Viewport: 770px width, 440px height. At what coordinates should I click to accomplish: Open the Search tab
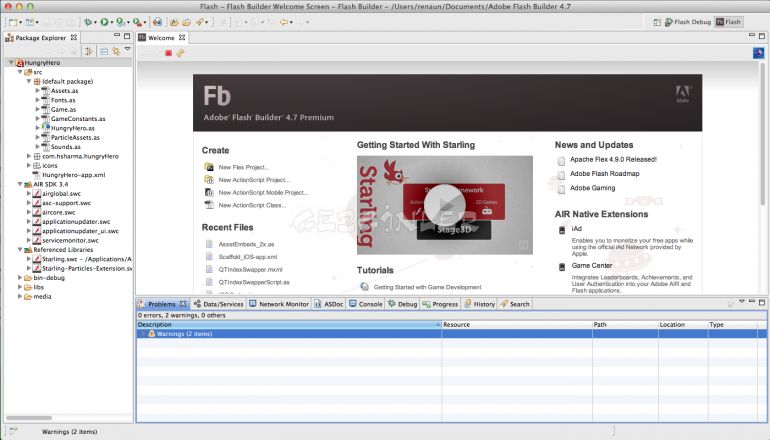[x=515, y=304]
